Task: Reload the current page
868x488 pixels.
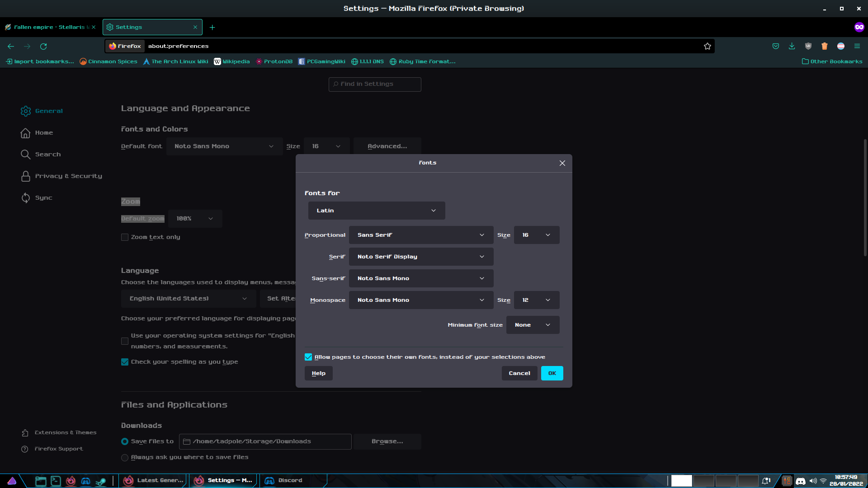Action: point(43,46)
